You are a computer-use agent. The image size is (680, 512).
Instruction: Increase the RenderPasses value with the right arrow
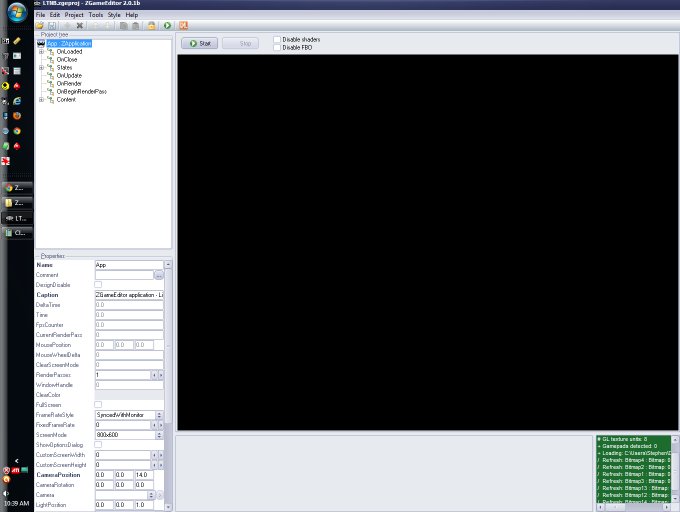point(160,375)
